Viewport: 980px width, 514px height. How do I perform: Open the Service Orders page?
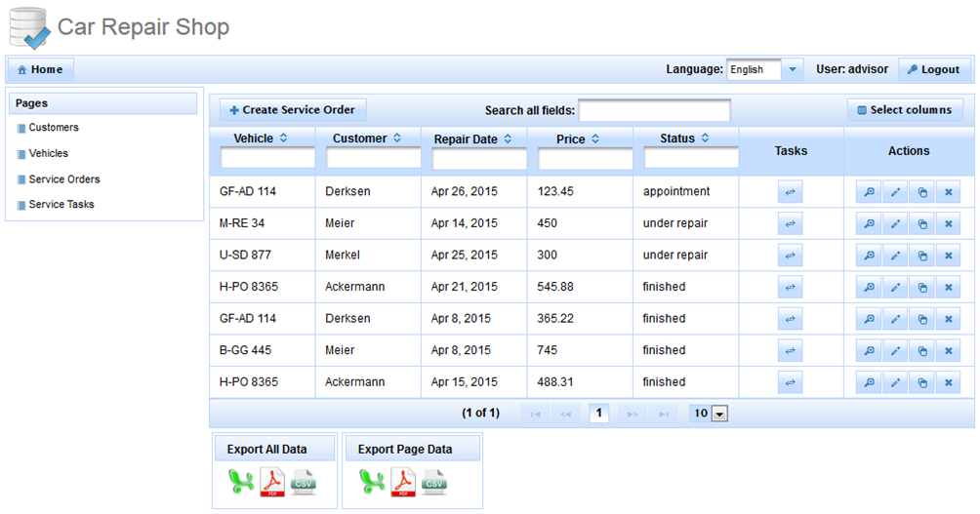63,179
